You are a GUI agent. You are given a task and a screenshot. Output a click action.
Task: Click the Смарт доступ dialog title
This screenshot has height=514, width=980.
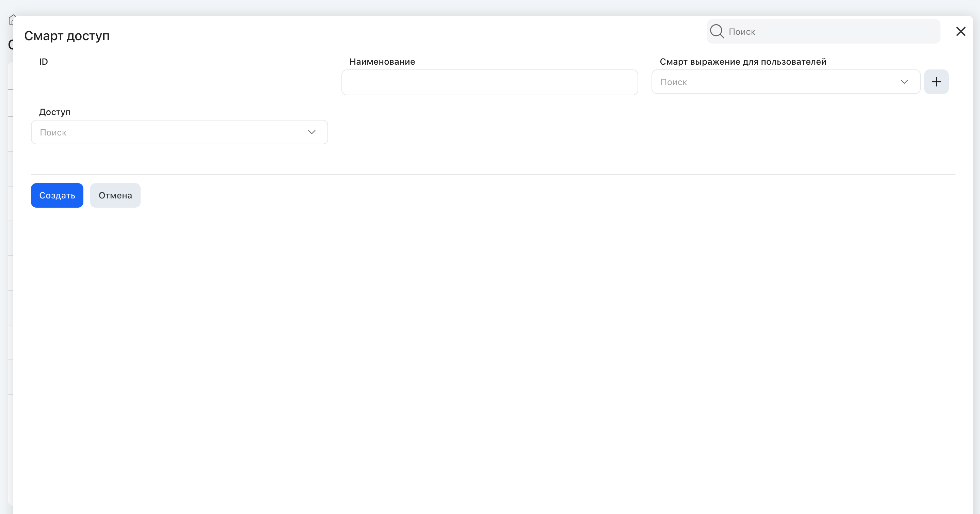click(67, 36)
